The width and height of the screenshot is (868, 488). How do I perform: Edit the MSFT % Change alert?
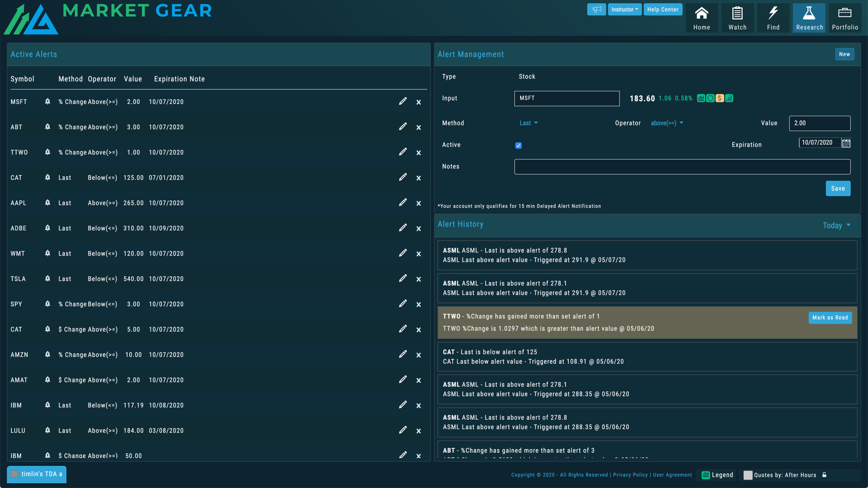pos(403,101)
